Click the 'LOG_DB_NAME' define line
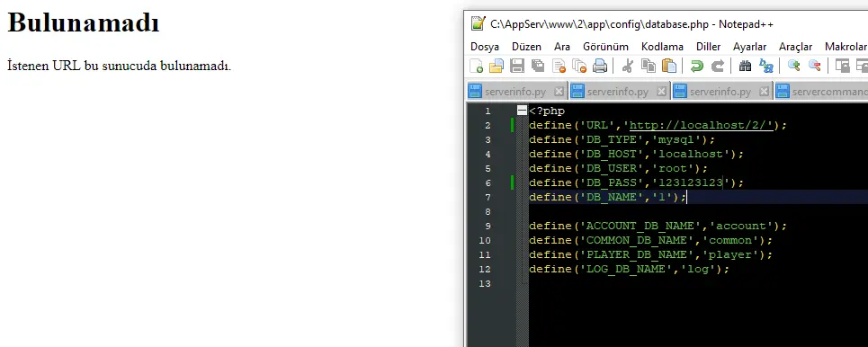This screenshot has height=347, width=868. click(x=630, y=270)
